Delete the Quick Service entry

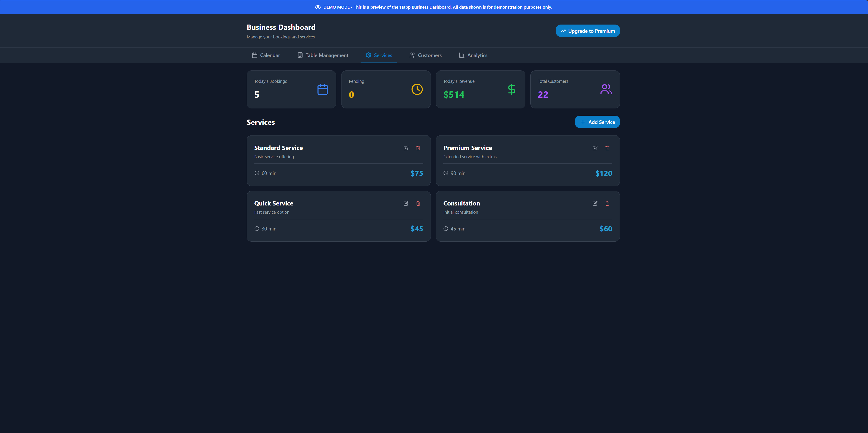coord(418,203)
